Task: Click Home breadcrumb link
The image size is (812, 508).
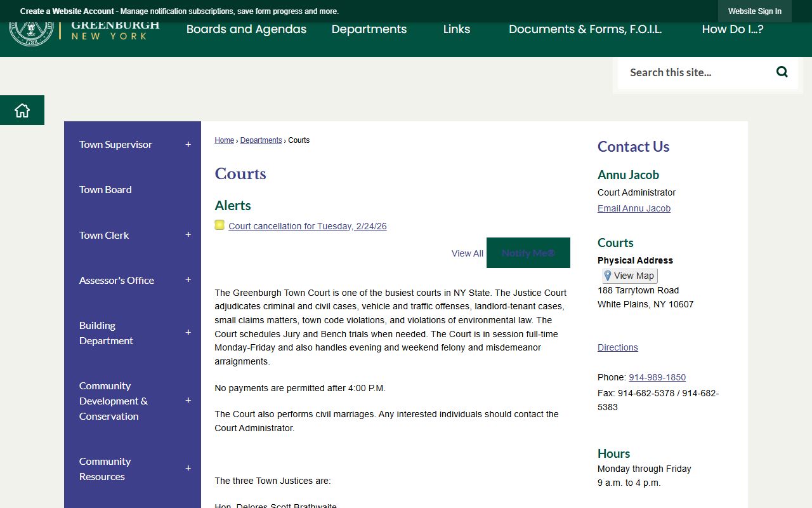Action: [225, 140]
